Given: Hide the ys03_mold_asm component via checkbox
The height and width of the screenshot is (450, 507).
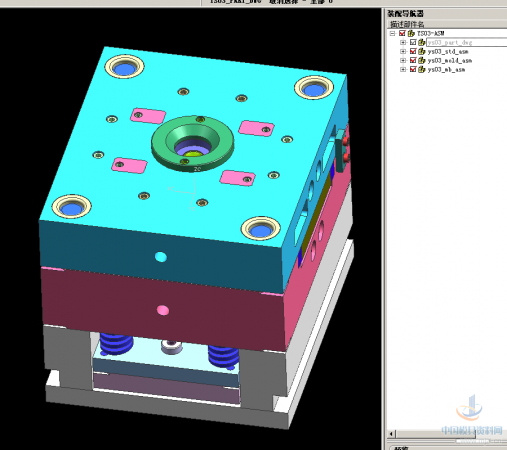Looking at the screenshot, I should click(x=413, y=60).
